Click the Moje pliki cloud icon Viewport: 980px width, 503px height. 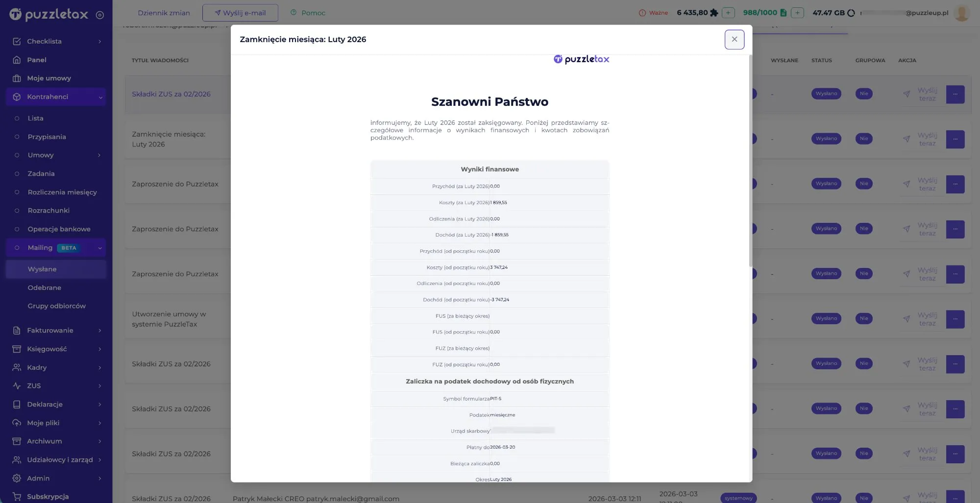click(17, 423)
